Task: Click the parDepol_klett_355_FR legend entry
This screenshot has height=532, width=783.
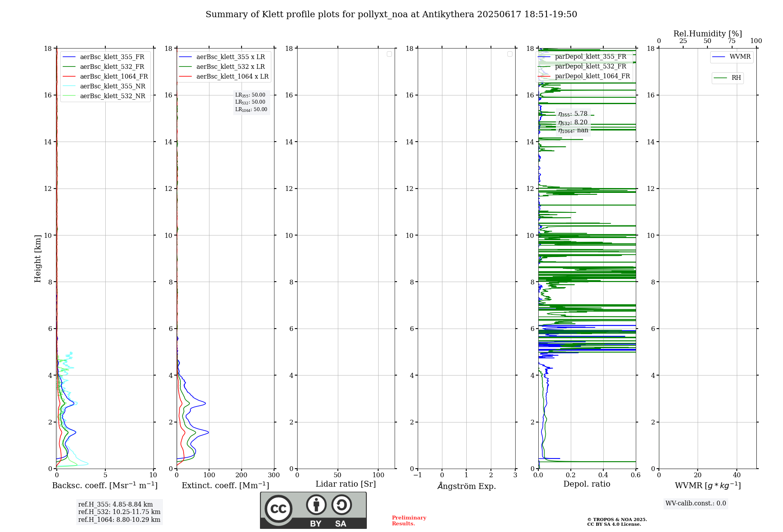Action: click(583, 57)
